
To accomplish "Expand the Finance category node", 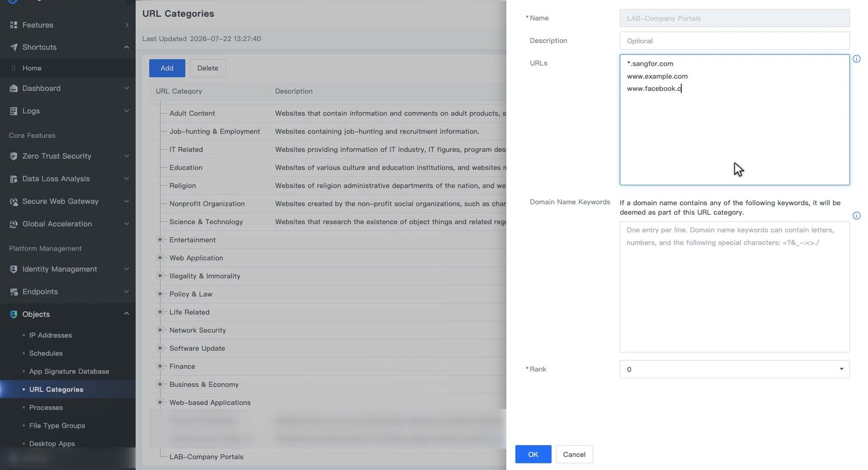I will pos(159,366).
